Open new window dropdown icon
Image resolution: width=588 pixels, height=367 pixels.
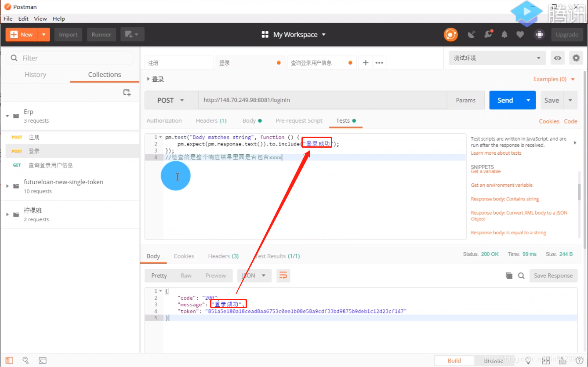pyautogui.click(x=132, y=35)
